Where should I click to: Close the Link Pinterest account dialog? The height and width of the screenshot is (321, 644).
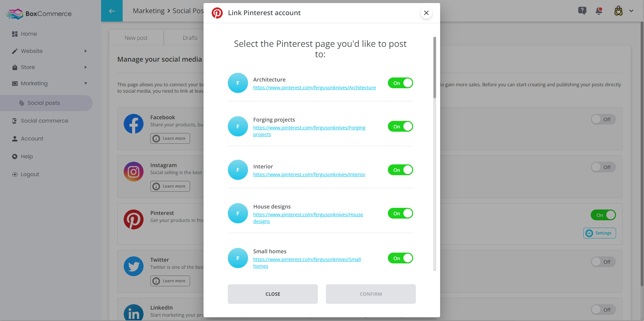(426, 13)
